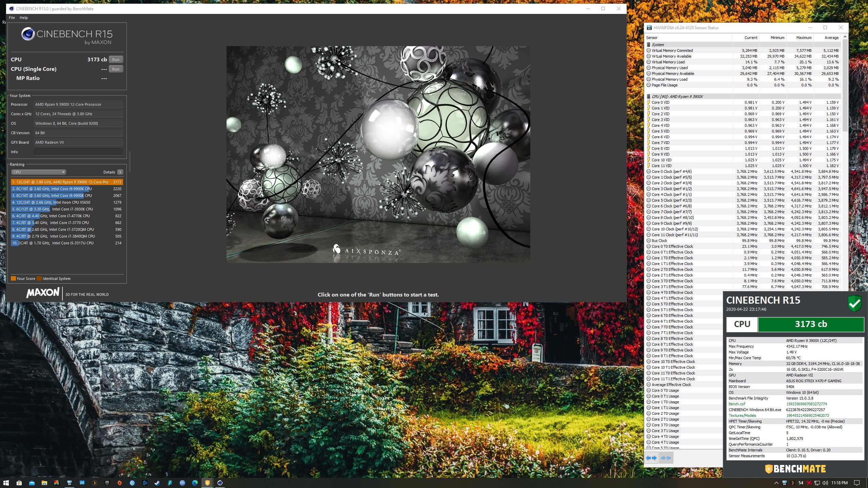Image resolution: width=868 pixels, height=488 pixels.
Task: Select ranking row AMD Ryzen 9 3900X 3173
Action: (67, 182)
